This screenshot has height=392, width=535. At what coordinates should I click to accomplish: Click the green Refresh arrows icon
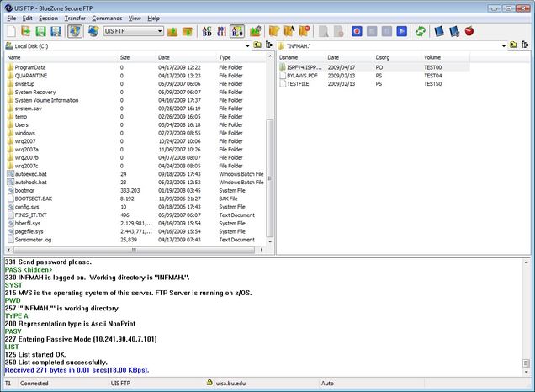coord(421,31)
